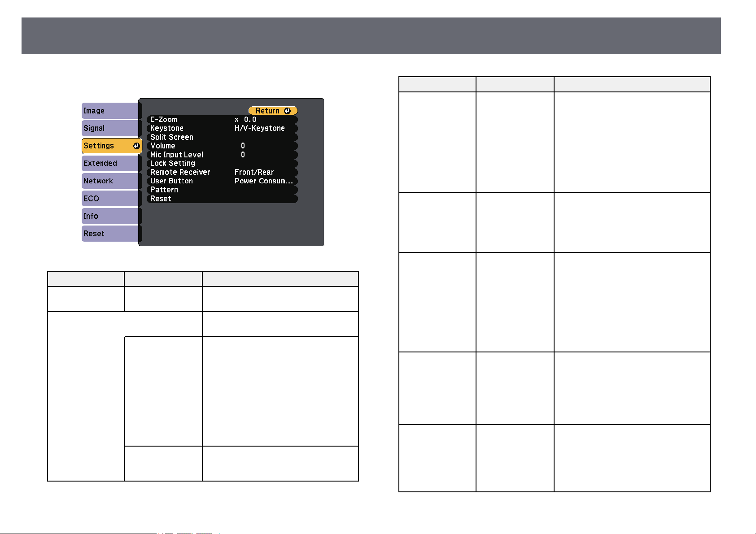Select the E-Zoom setting
The height and width of the screenshot is (534, 756).
click(222, 120)
